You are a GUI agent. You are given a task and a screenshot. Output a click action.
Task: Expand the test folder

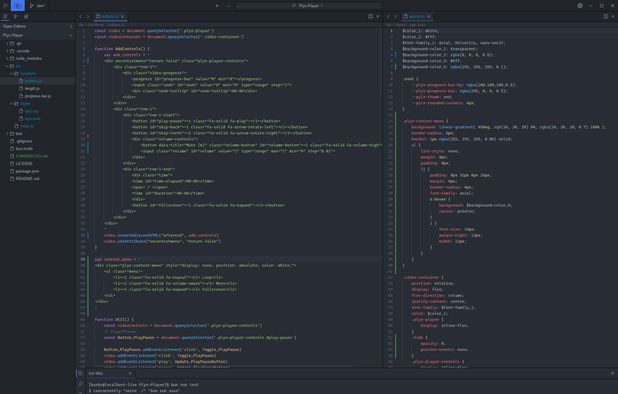[19, 134]
